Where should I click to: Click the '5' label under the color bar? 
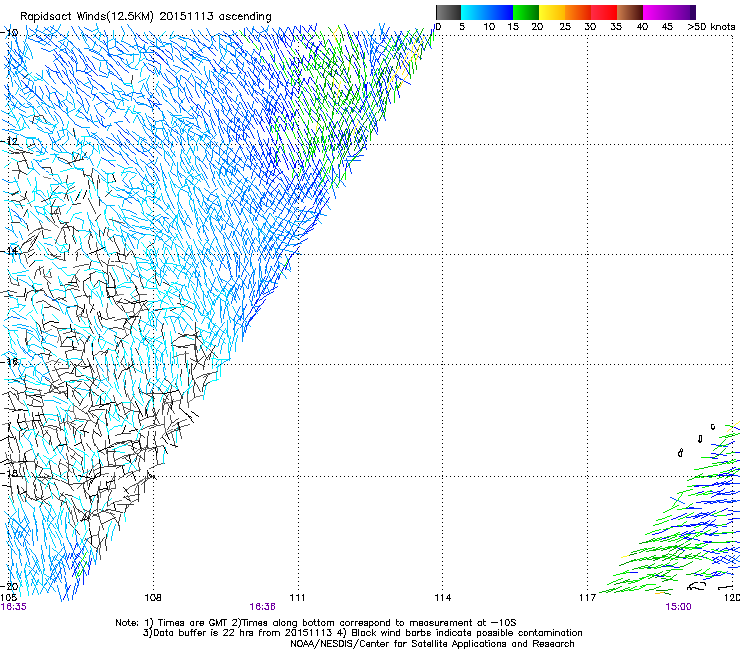pos(462,27)
